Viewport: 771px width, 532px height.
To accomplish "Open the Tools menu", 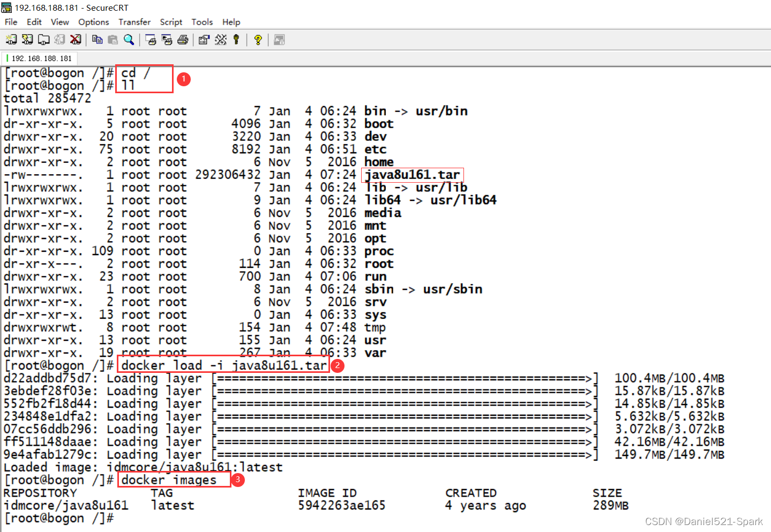I will click(x=202, y=22).
